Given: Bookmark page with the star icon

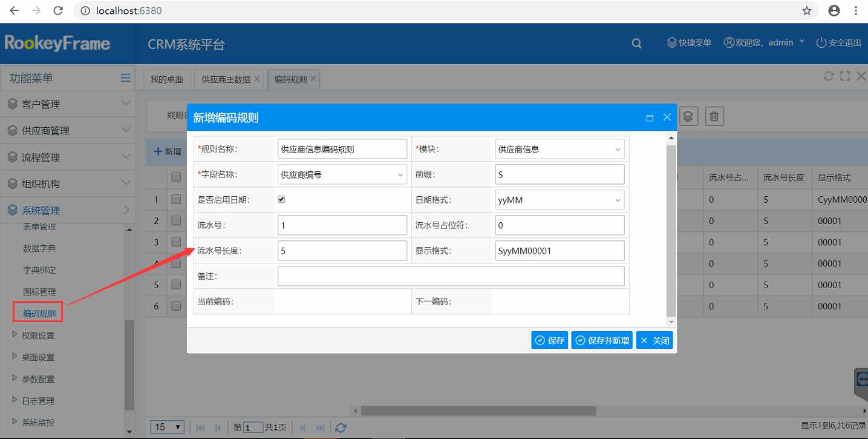Looking at the screenshot, I should (807, 10).
